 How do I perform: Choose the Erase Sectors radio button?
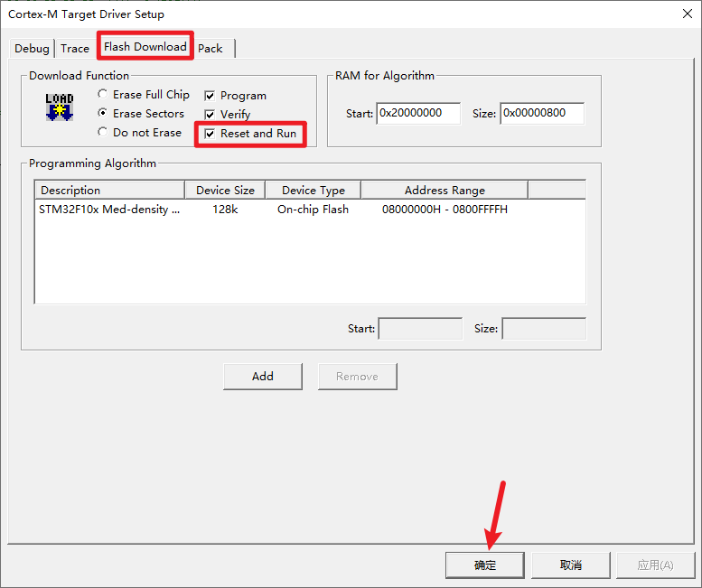coord(103,114)
